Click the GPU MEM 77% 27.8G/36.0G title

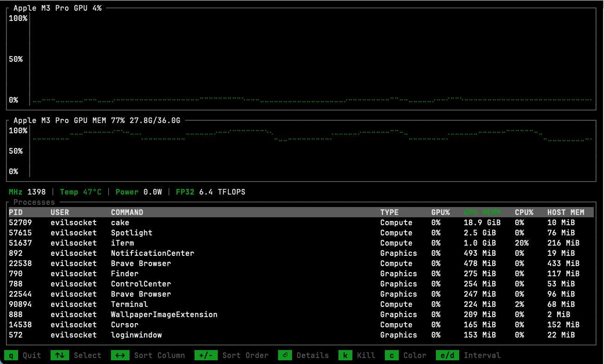point(97,120)
